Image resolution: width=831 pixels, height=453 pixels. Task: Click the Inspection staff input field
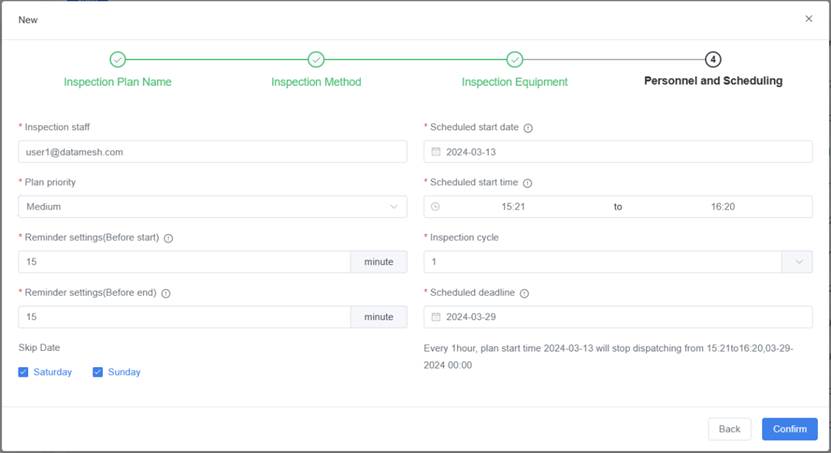pos(212,152)
